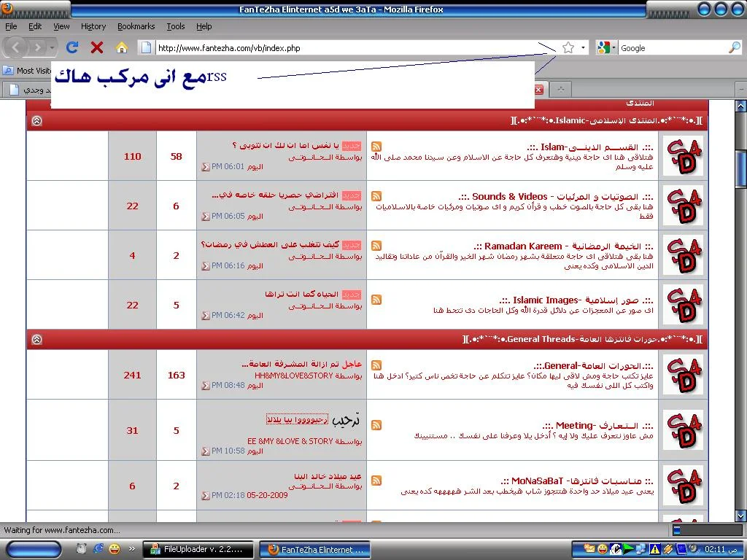Screen dimensions: 747x560
Task: Click go-to-last-post icon in Sounds & Videos row
Action: click(x=206, y=217)
